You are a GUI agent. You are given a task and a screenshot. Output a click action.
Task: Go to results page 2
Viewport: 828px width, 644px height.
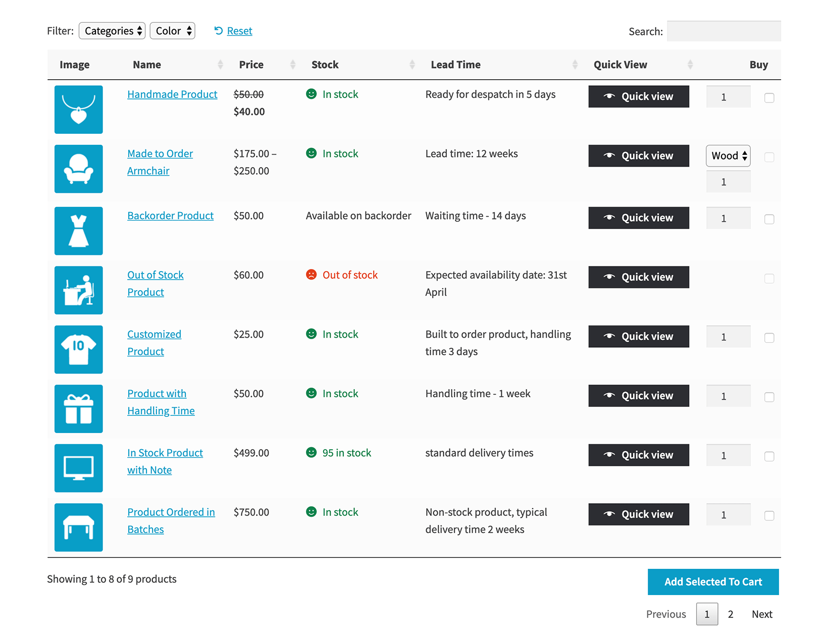click(731, 614)
